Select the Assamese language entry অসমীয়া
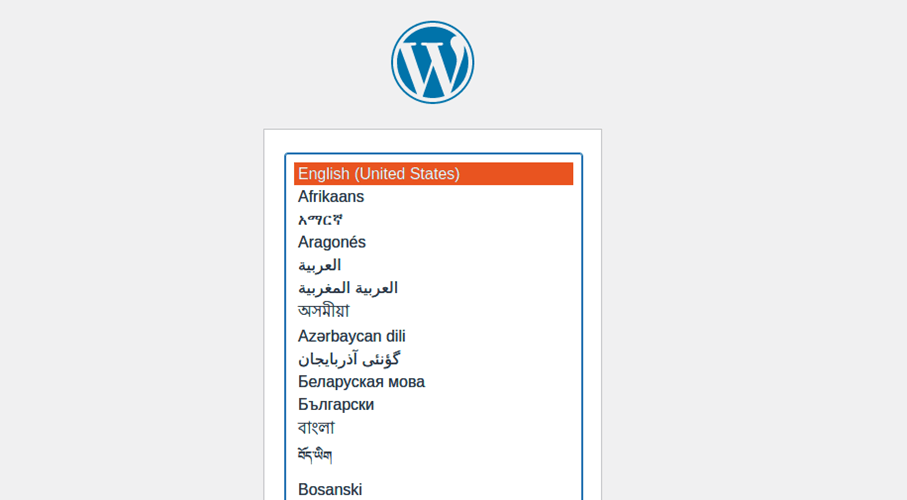907x500 pixels. [x=433, y=311]
